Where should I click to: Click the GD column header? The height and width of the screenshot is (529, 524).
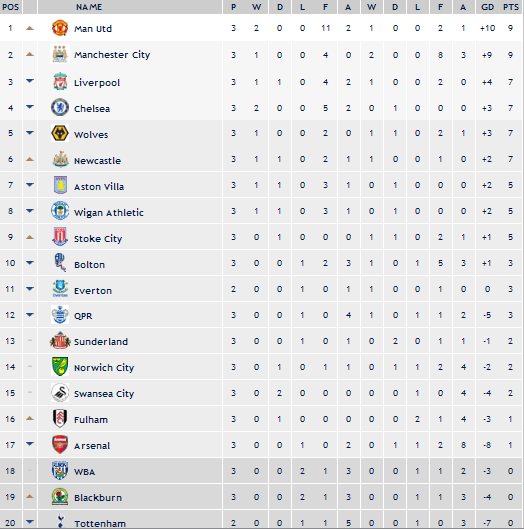487,7
